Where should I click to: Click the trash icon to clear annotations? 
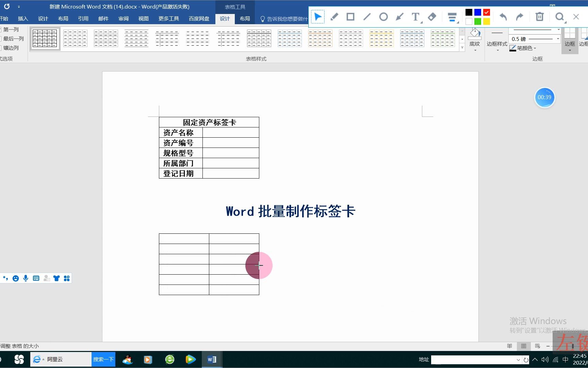(x=539, y=16)
